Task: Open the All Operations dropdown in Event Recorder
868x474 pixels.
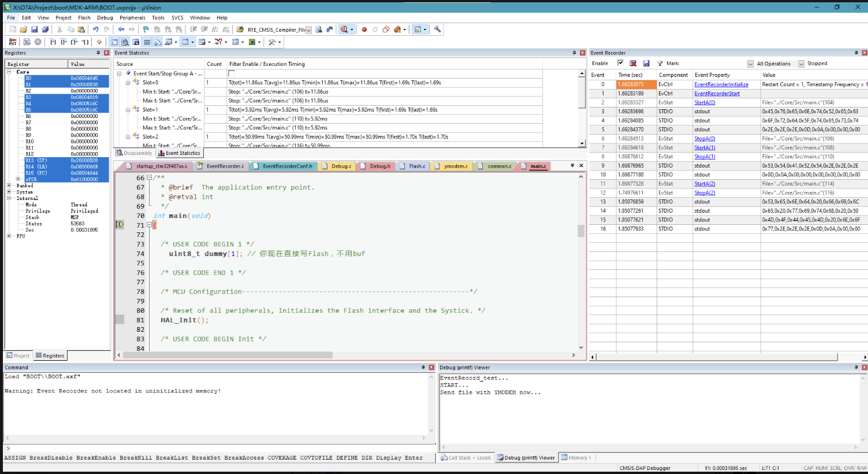Action: 801,64
